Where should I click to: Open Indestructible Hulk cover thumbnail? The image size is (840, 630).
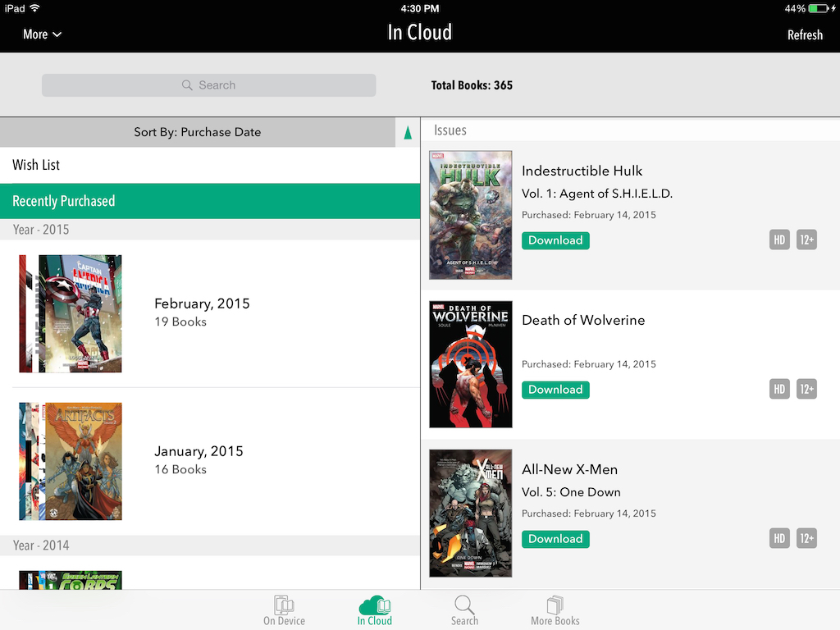[x=470, y=215]
